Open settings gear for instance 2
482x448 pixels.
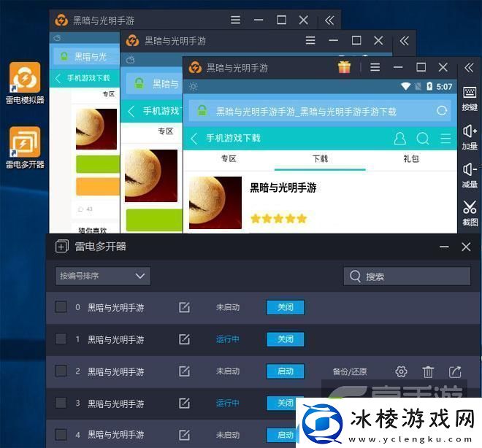tap(401, 371)
